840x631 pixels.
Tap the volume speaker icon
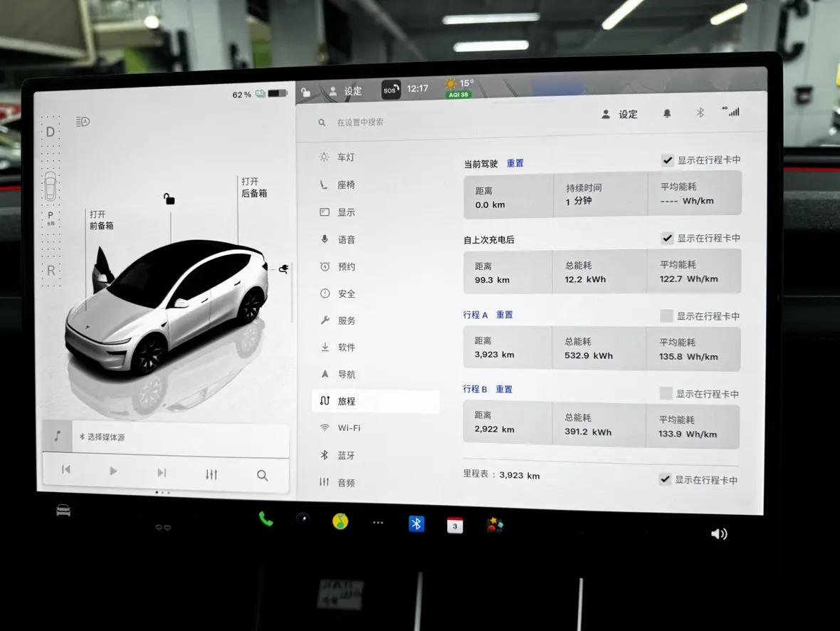pos(719,534)
